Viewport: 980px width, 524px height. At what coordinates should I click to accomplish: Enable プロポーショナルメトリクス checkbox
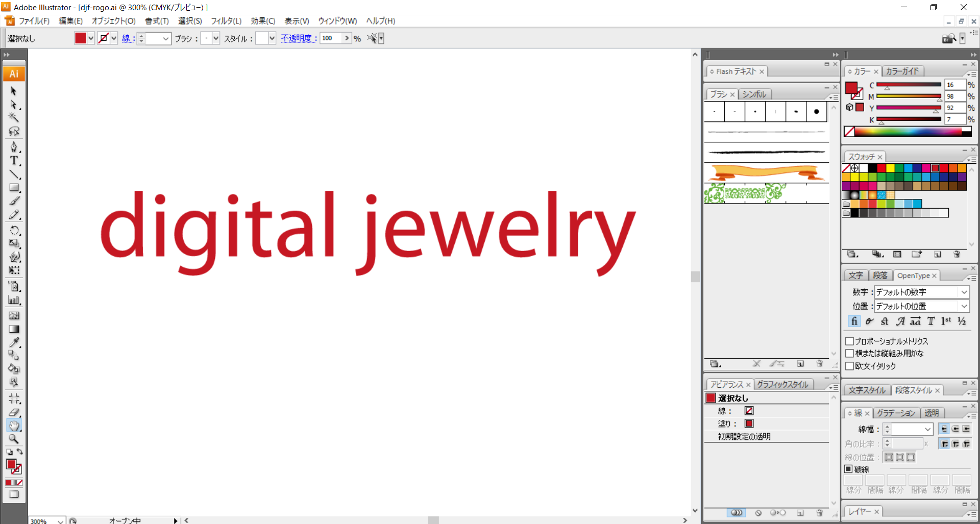click(x=849, y=341)
